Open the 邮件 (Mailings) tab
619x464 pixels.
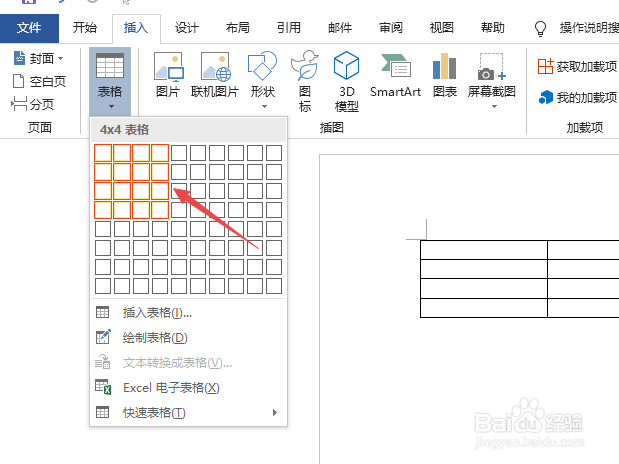coord(340,28)
